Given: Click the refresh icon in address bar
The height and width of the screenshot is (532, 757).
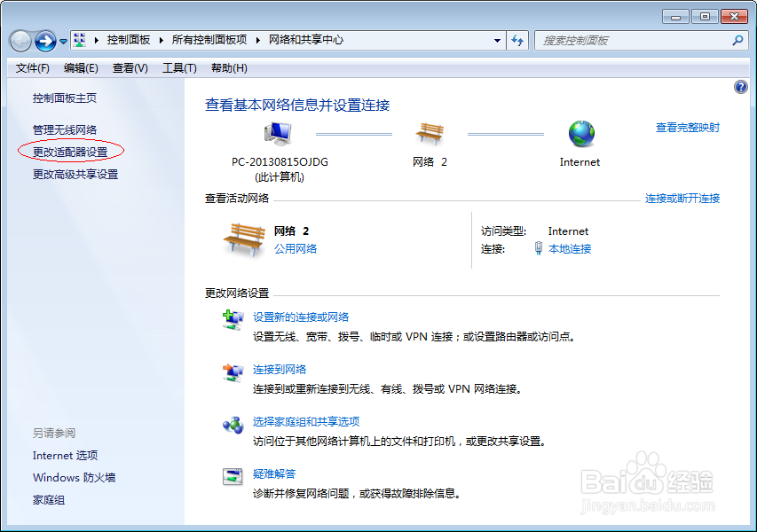Looking at the screenshot, I should tap(517, 40).
